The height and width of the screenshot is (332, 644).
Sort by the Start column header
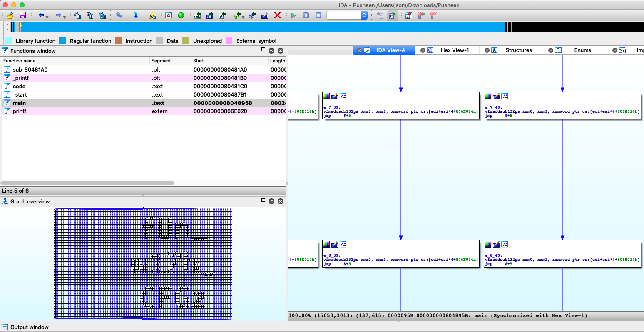230,61
